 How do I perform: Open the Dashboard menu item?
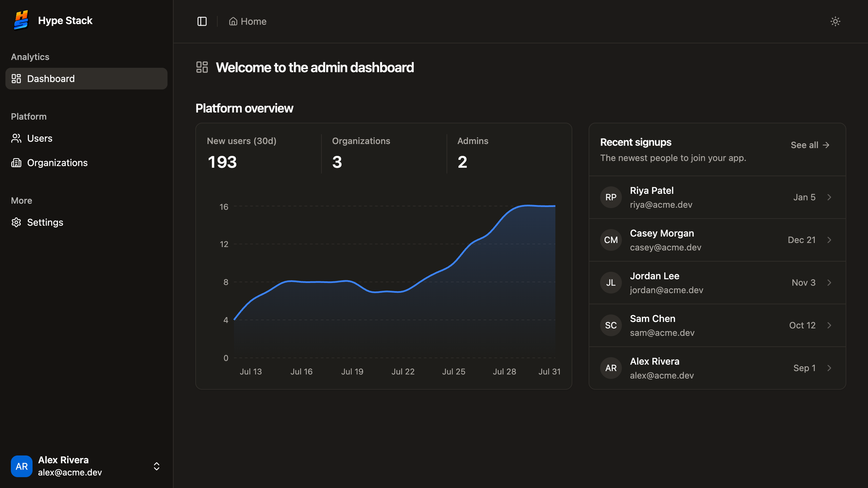tap(86, 79)
